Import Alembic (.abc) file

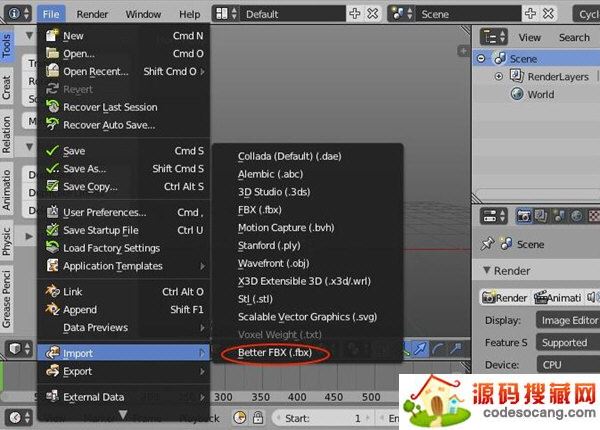click(x=308, y=174)
